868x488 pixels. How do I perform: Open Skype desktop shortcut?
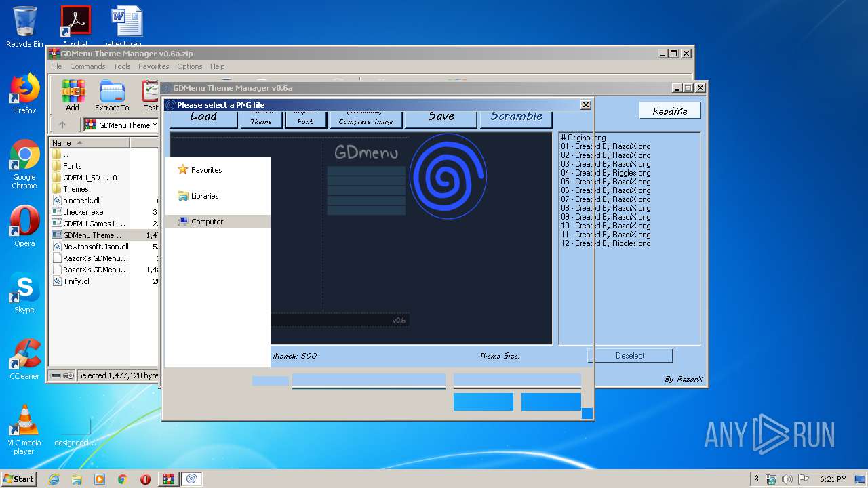tap(24, 293)
